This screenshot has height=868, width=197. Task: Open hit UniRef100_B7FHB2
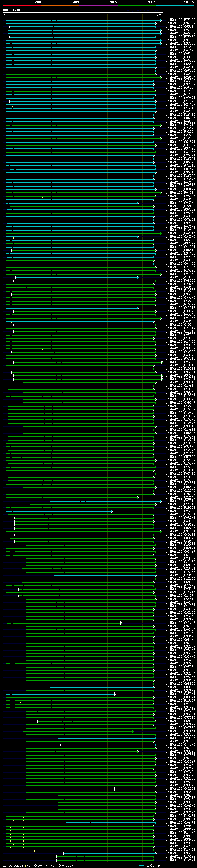(x=180, y=37)
